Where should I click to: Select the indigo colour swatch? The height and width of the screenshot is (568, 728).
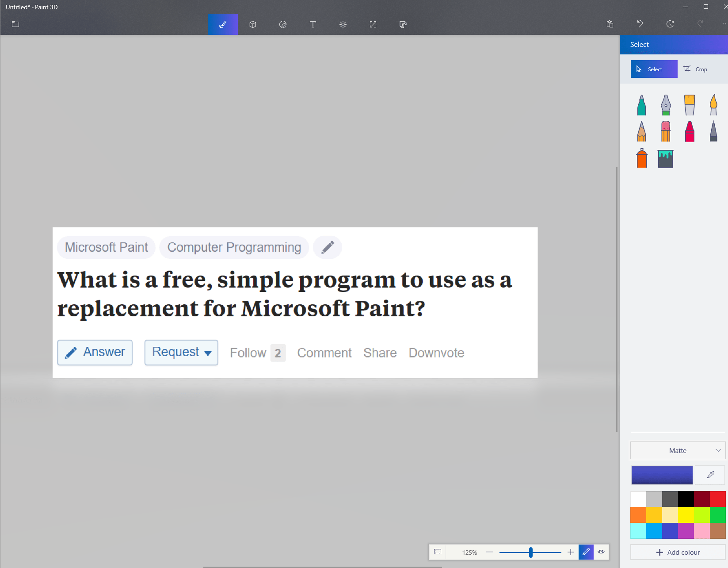coord(670,531)
